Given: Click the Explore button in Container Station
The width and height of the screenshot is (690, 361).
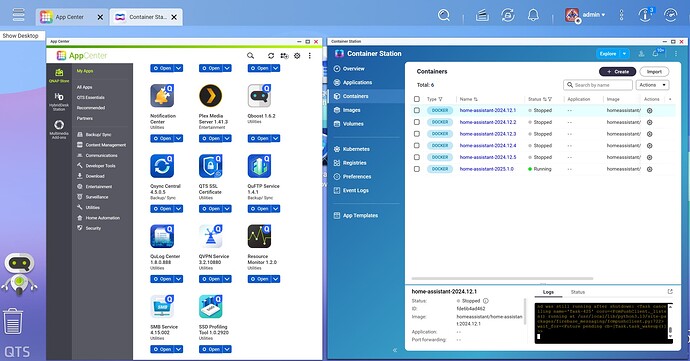Looking at the screenshot, I should point(608,54).
